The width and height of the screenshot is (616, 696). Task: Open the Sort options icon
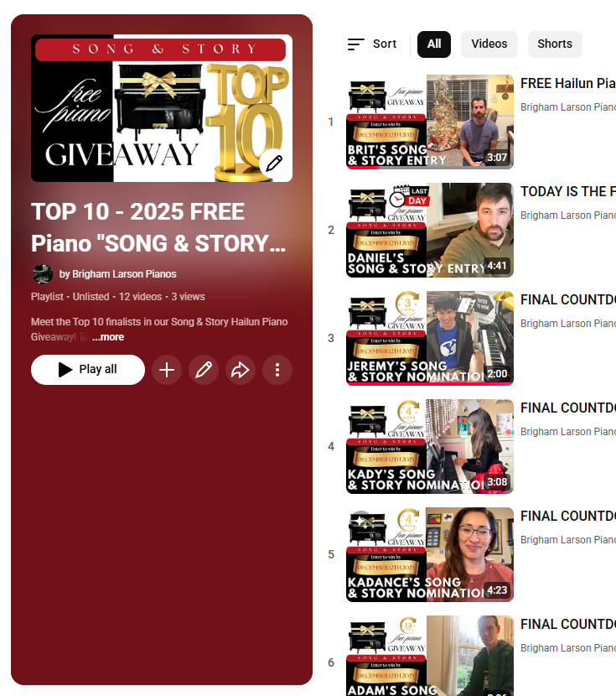(x=355, y=44)
